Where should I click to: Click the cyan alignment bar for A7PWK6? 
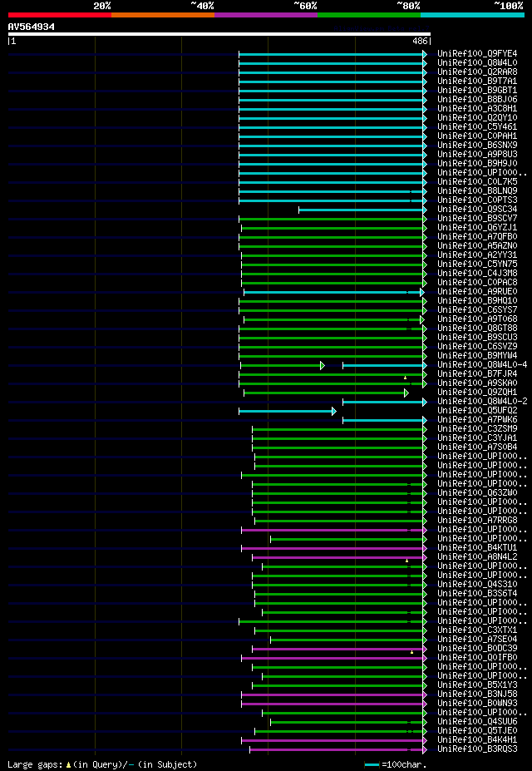pos(385,420)
